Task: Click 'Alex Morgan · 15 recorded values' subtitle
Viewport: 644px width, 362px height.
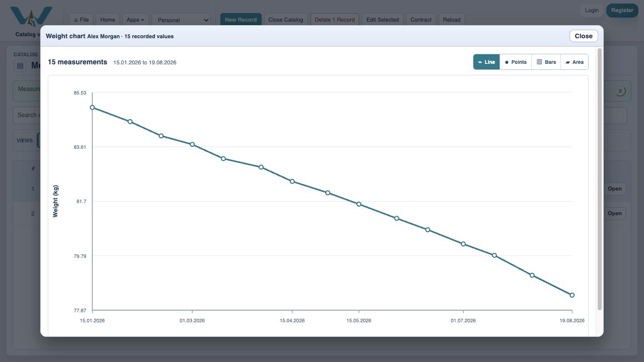Action: (130, 36)
